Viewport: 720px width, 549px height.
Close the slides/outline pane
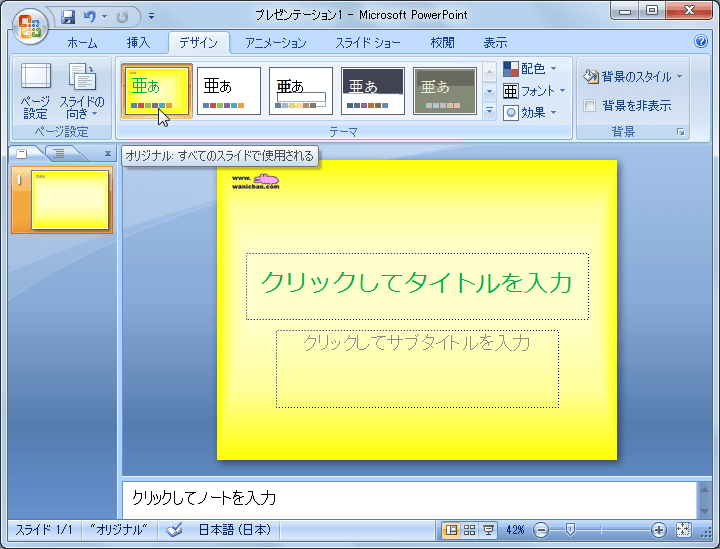point(107,154)
